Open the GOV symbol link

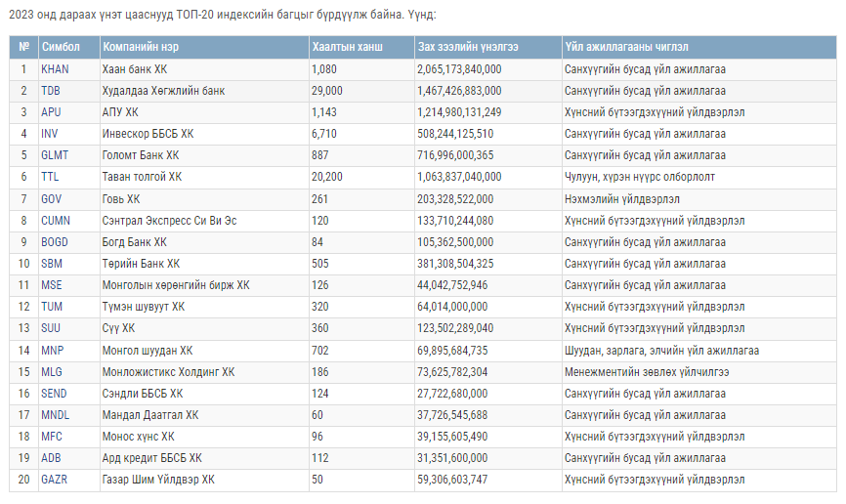point(52,199)
